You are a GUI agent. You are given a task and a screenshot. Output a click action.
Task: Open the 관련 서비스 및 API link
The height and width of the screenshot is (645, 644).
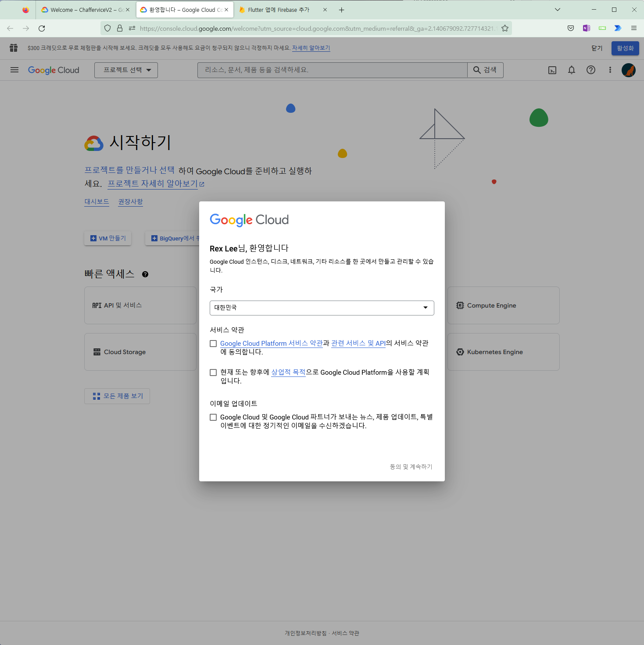tap(358, 344)
